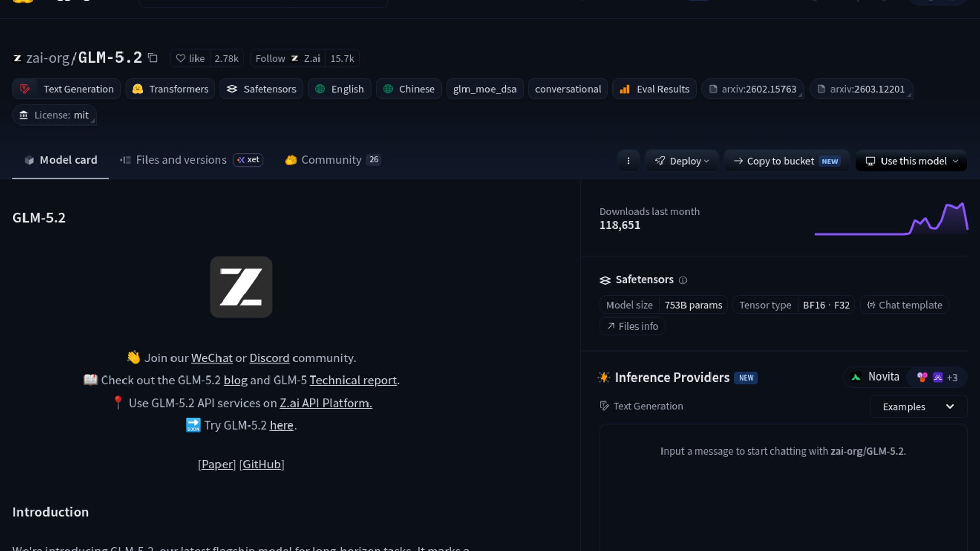
Task: Open the Z.ai API Platform link
Action: coord(326,403)
